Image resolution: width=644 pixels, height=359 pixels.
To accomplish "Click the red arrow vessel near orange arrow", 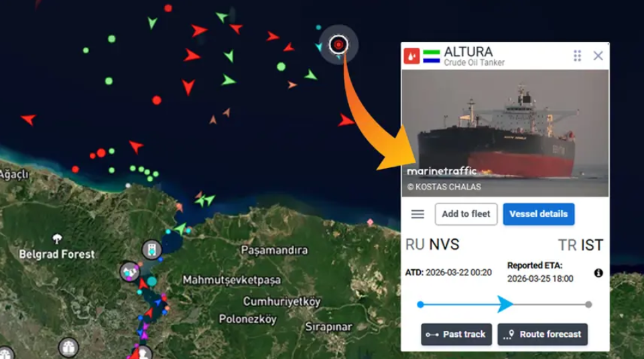I will (345, 121).
